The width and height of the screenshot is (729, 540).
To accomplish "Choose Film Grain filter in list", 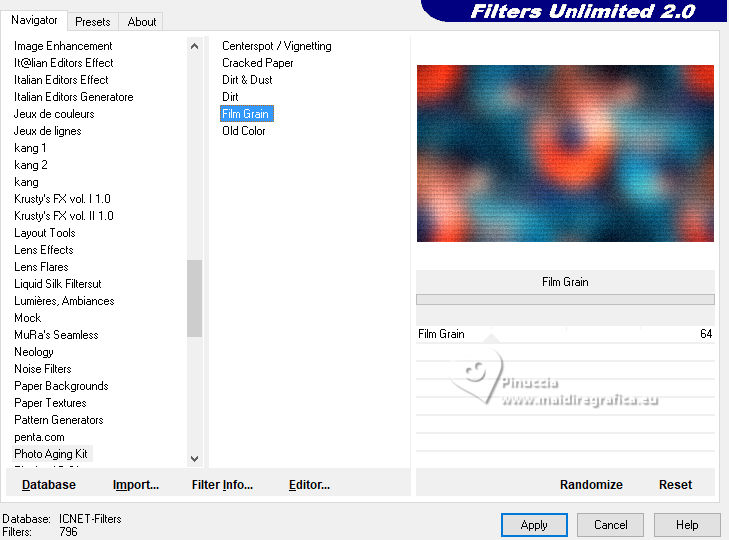I will [246, 114].
